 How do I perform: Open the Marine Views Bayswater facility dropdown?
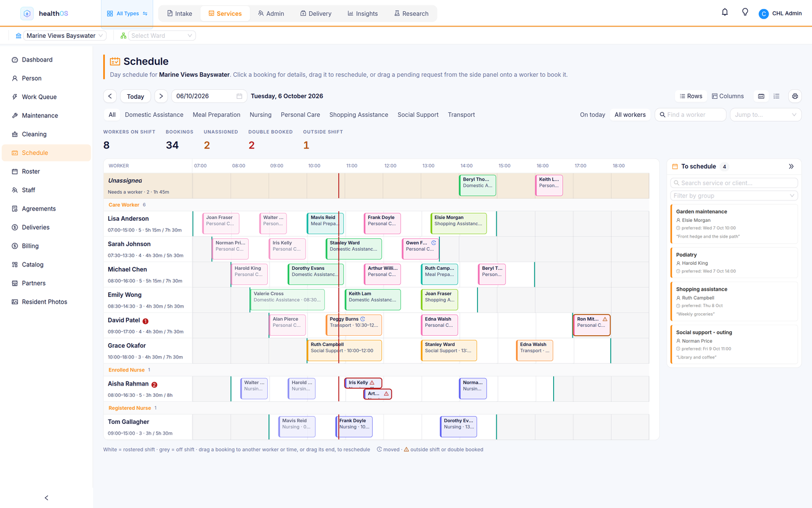65,36
